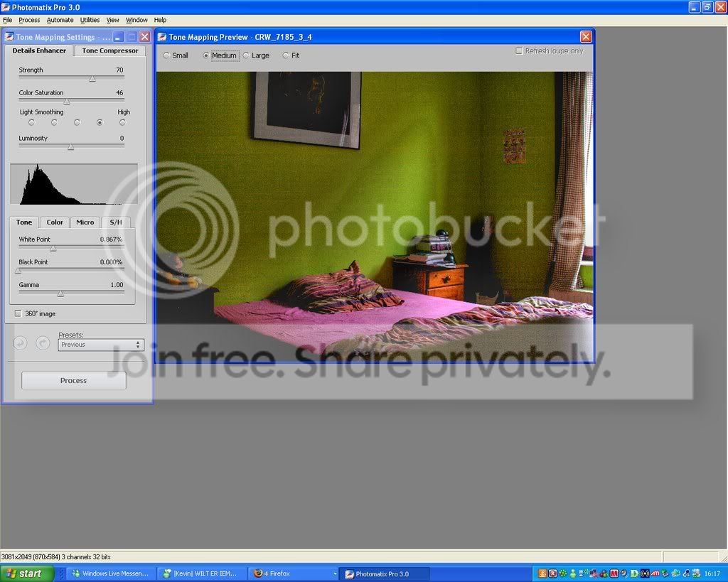Click the Photomatix icon in the Tone Mapping Settings title bar
Image resolution: width=728 pixels, height=582 pixels.
(9, 37)
